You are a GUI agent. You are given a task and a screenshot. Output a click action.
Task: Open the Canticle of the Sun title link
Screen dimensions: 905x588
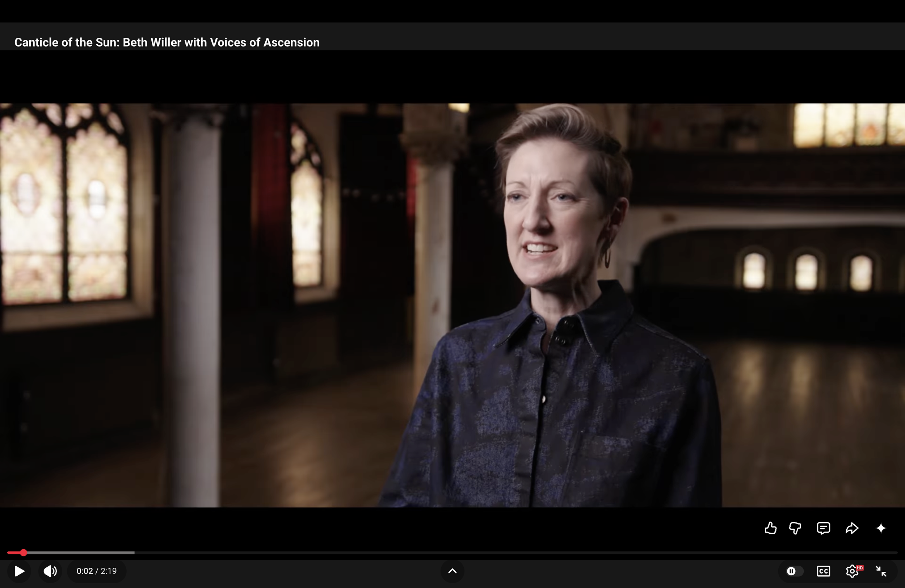click(167, 42)
